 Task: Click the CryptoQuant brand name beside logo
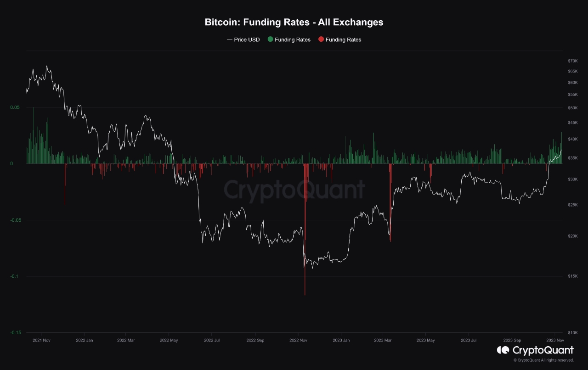pyautogui.click(x=543, y=350)
